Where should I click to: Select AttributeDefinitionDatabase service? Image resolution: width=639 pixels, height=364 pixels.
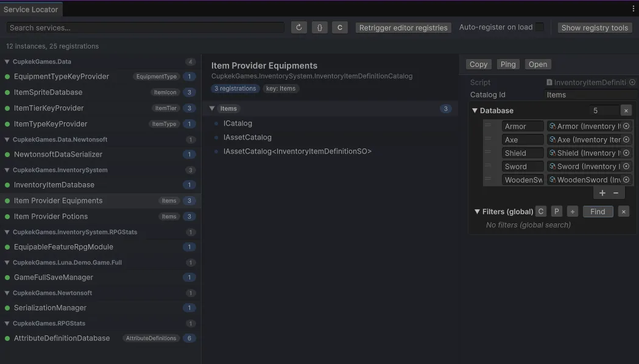pos(101,338)
